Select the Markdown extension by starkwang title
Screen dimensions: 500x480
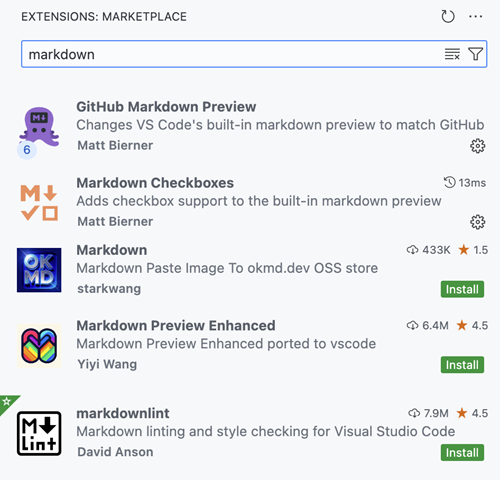click(112, 250)
